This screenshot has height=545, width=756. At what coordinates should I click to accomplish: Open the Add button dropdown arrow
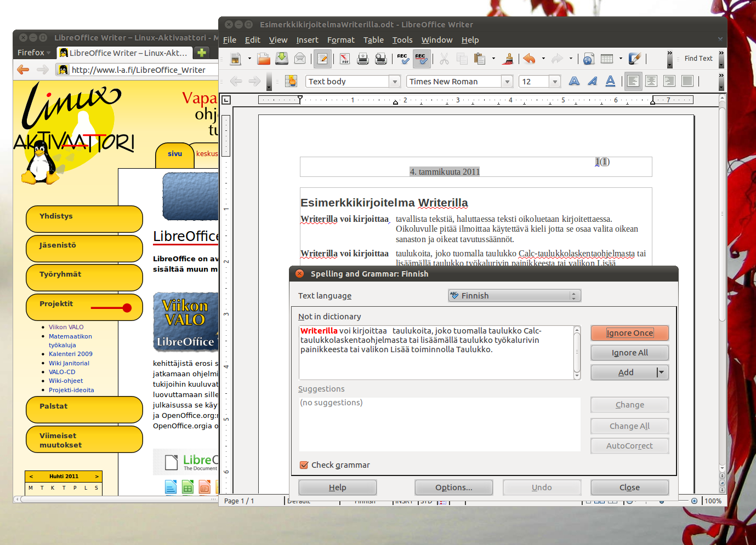(662, 372)
